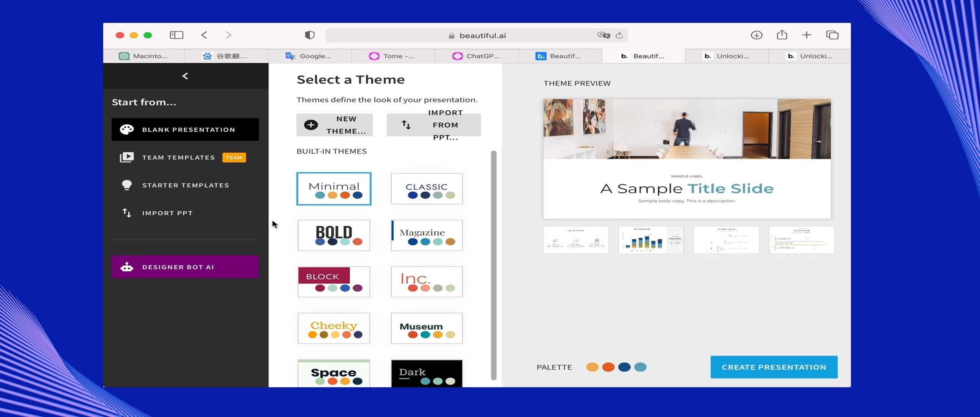Select the Classic theme
This screenshot has width=980, height=417.
point(427,189)
